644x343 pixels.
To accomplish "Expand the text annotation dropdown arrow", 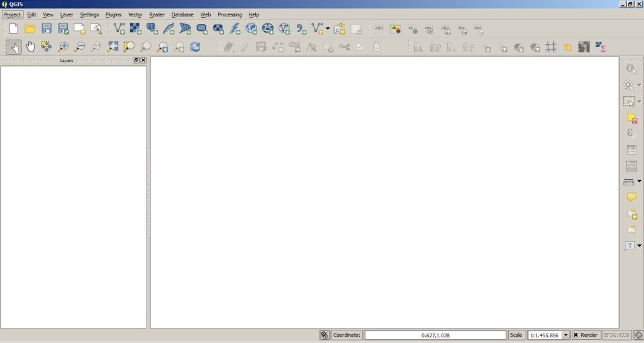I will click(639, 246).
